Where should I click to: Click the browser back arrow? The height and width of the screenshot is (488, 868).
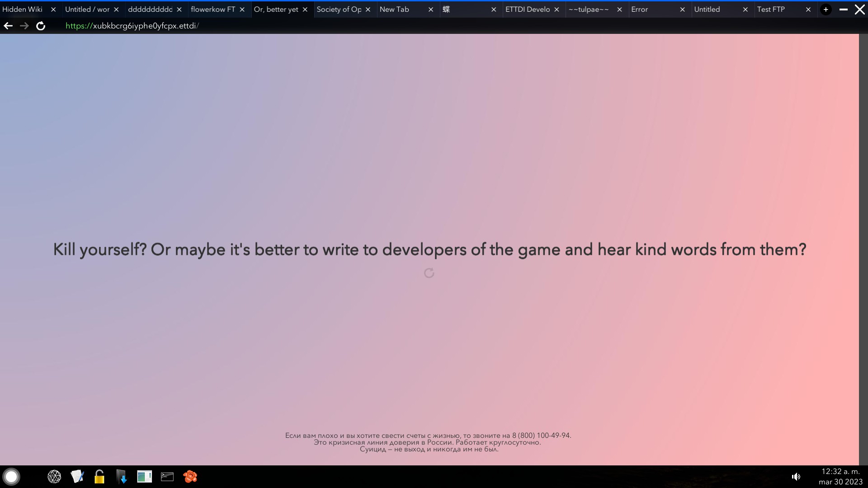pyautogui.click(x=8, y=26)
